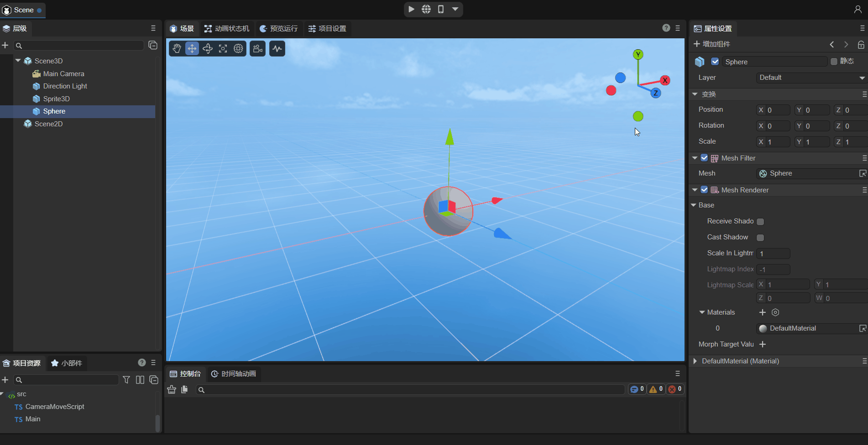Select the scale tool in scene toolbar
868x445 pixels.
point(223,49)
